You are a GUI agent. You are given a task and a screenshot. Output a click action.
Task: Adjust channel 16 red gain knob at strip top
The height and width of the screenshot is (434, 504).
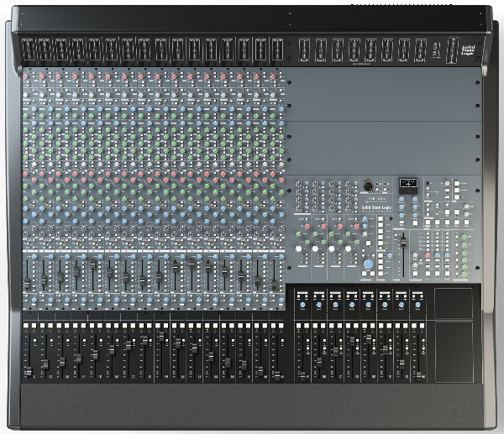coord(273,76)
